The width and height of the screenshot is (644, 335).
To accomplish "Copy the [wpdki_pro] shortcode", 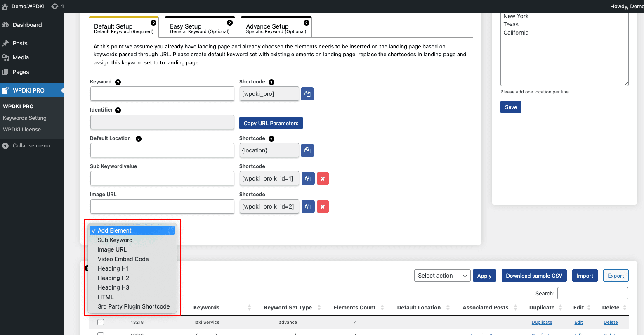I will pos(307,94).
